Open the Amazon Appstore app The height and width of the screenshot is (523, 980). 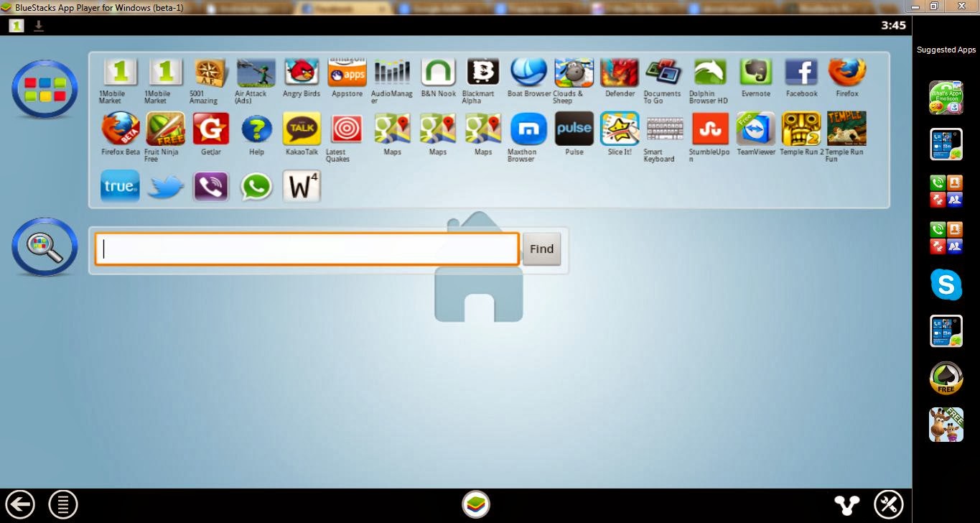(x=347, y=73)
